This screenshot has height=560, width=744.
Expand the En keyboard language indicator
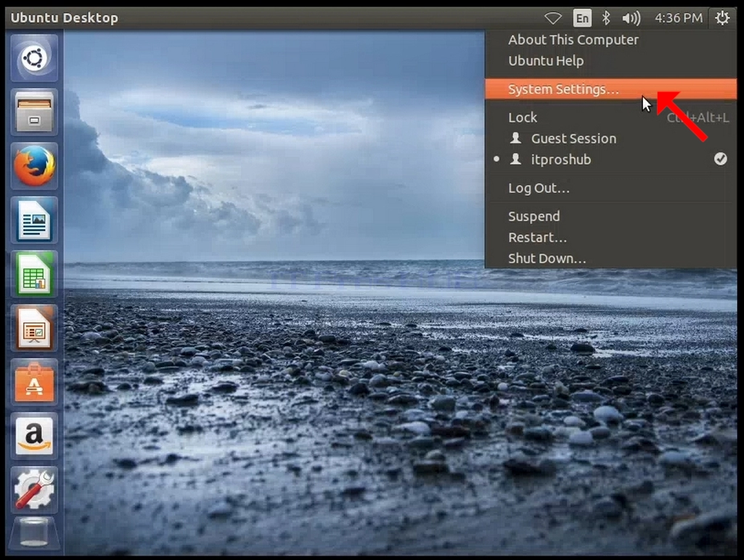tap(582, 18)
